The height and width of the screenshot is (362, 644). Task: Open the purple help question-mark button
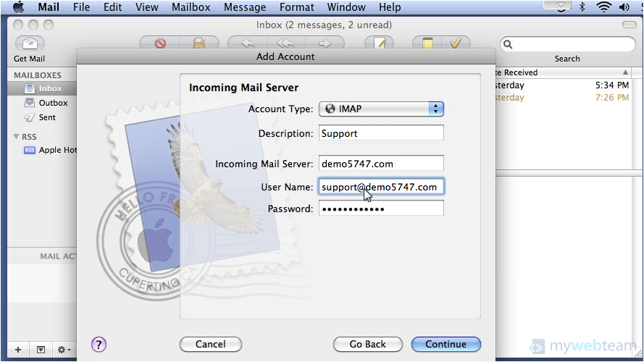[x=99, y=344]
